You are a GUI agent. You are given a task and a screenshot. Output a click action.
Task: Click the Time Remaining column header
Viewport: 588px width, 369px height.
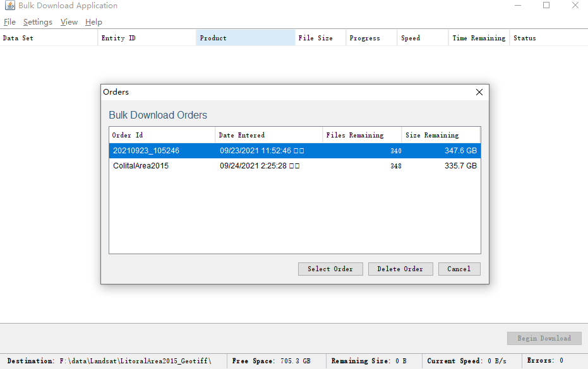[479, 38]
